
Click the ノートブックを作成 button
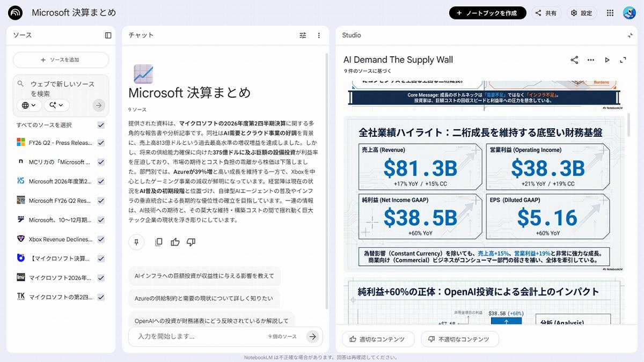(x=487, y=13)
